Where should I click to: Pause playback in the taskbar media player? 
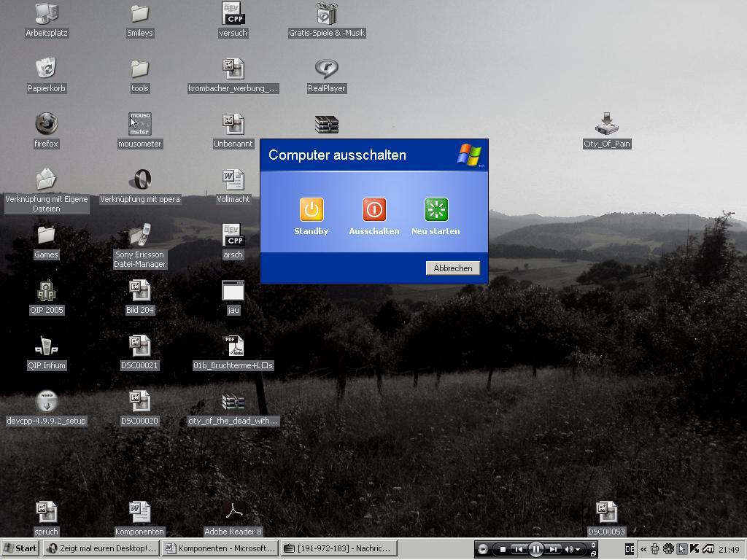(x=535, y=549)
